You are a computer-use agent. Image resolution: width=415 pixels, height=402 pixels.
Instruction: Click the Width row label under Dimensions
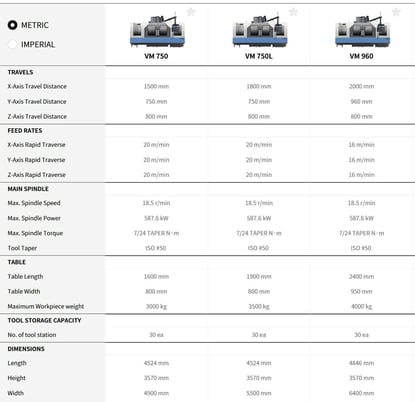(x=16, y=393)
